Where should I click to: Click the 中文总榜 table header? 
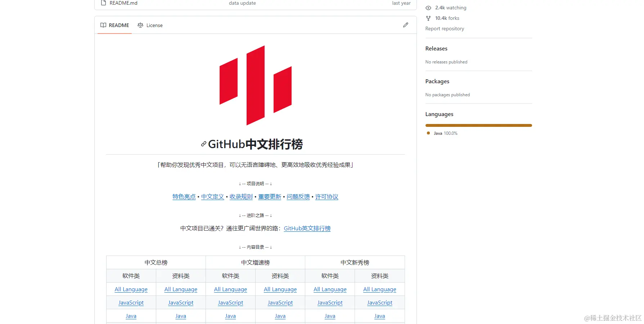[x=156, y=262]
